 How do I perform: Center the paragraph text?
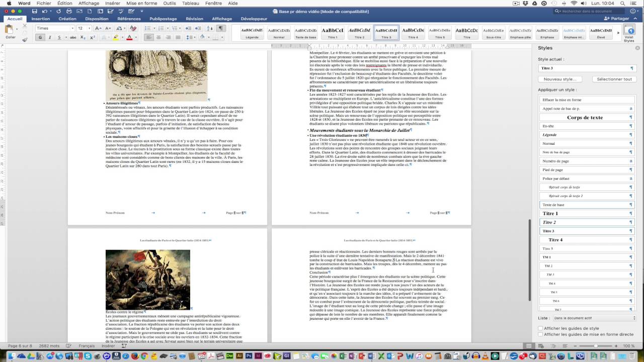(x=159, y=37)
